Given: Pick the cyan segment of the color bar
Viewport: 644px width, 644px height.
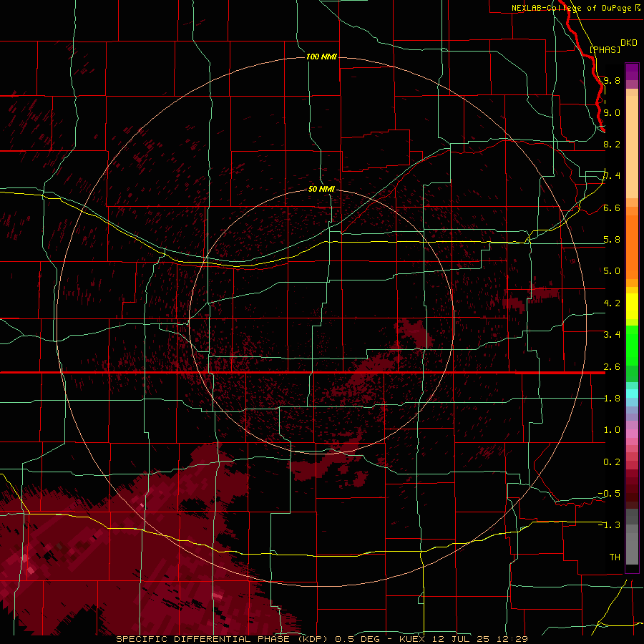Looking at the screenshot, I should click(632, 394).
